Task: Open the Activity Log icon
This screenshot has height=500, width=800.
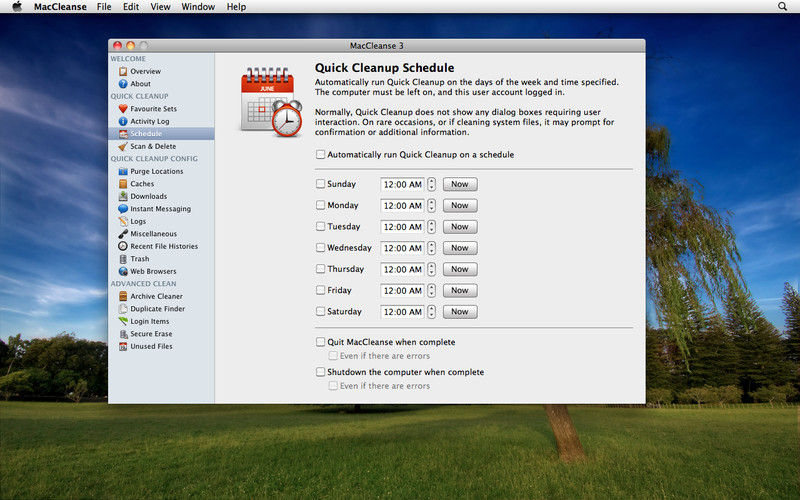Action: pyautogui.click(x=123, y=121)
